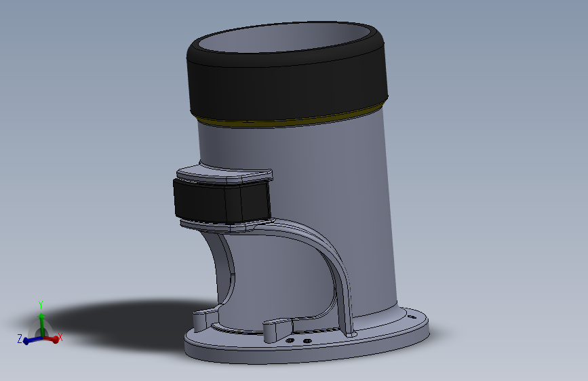Viewport: 588px width, 381px height.
Task: Select the small slot on the flange right side
Action: [x=412, y=317]
